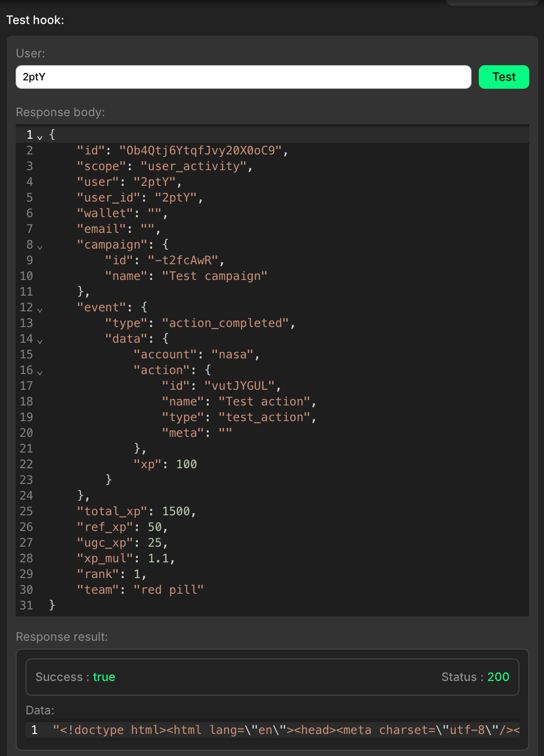
Task: Click the rank key on line 29
Action: pyautogui.click(x=98, y=574)
